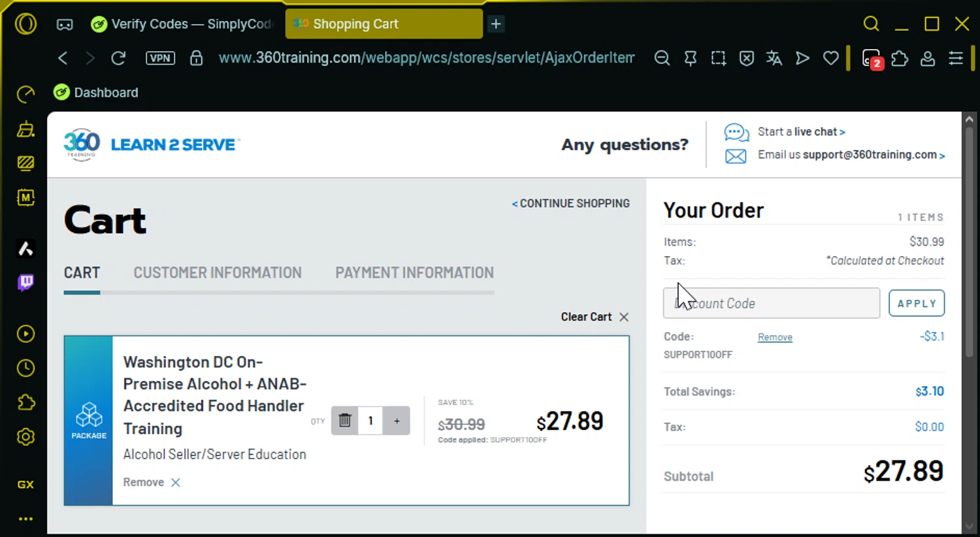Translate the page with the translate icon
980x537 pixels.
774,58
